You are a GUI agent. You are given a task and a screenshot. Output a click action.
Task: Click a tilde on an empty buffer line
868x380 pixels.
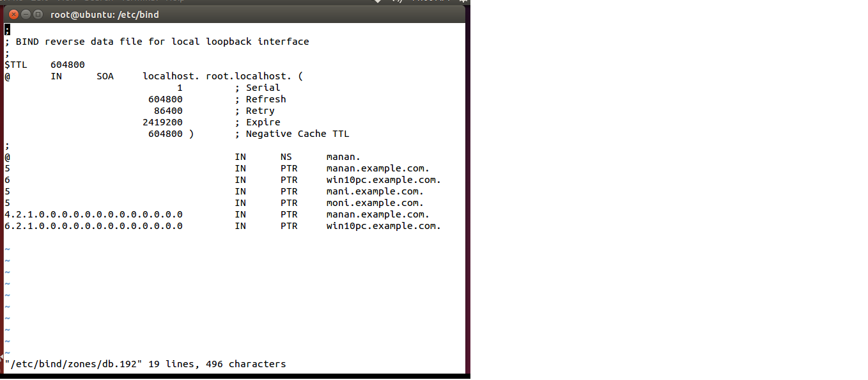pos(7,272)
